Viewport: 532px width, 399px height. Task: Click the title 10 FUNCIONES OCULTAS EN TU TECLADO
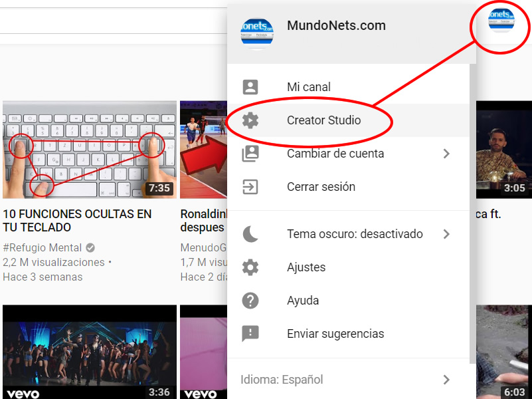pos(77,221)
